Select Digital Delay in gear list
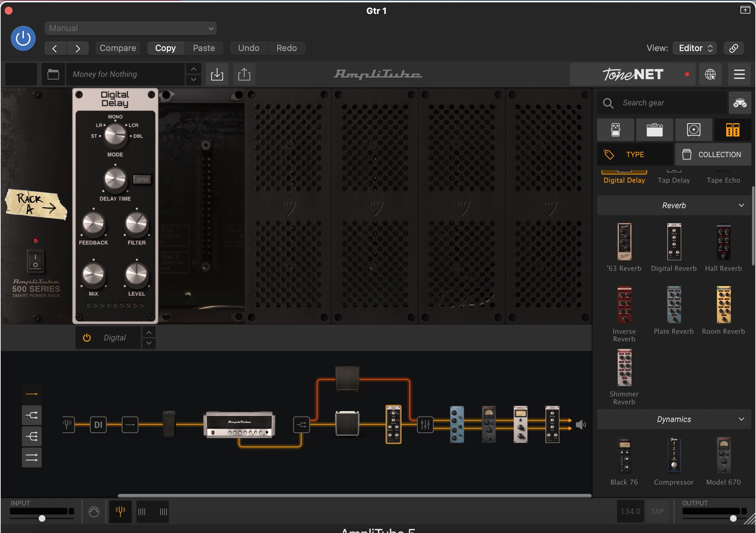 [x=624, y=178]
